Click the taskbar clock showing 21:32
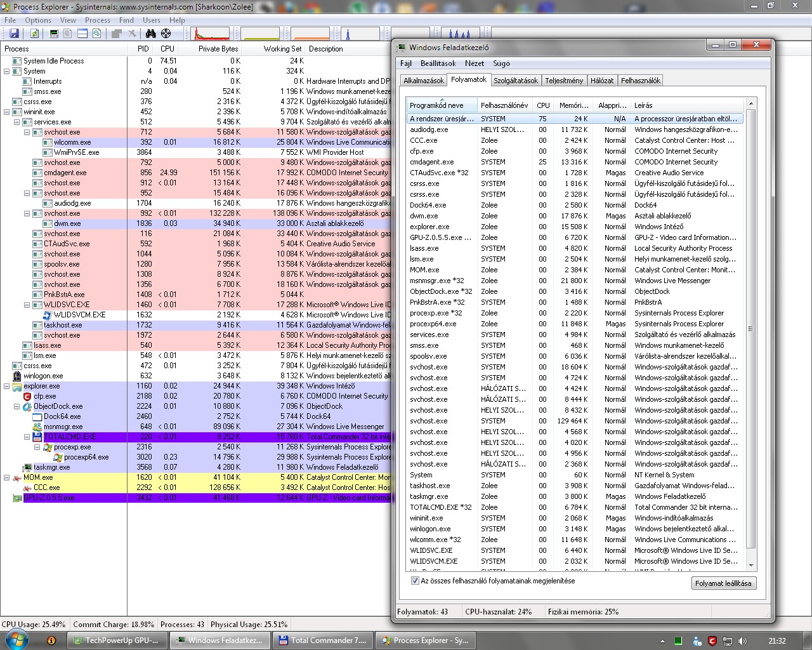 pyautogui.click(x=777, y=641)
